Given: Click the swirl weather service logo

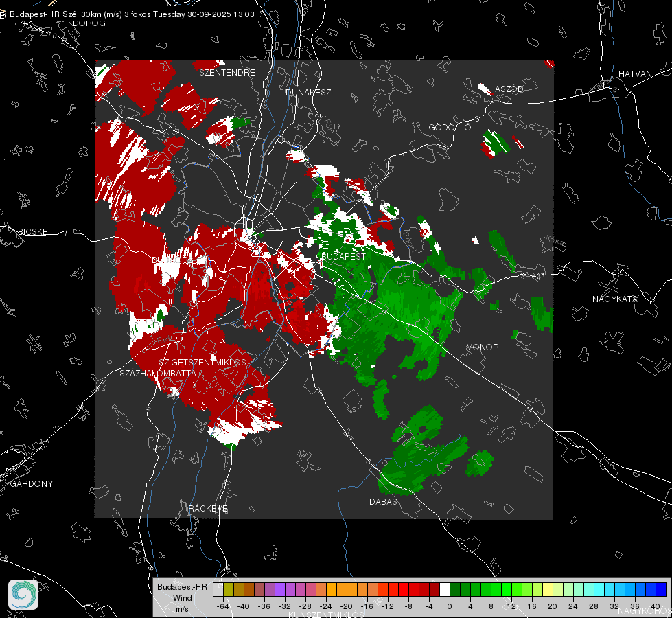Looking at the screenshot, I should (23, 595).
